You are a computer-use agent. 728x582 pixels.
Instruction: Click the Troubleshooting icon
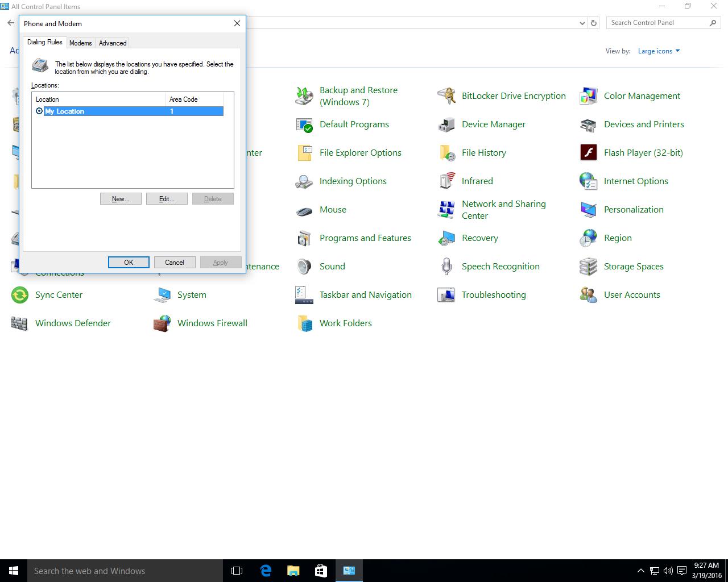[x=446, y=295]
